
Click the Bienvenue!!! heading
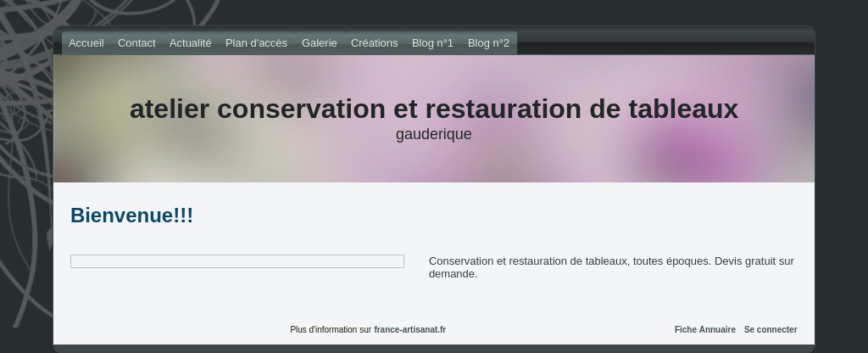pos(131,215)
